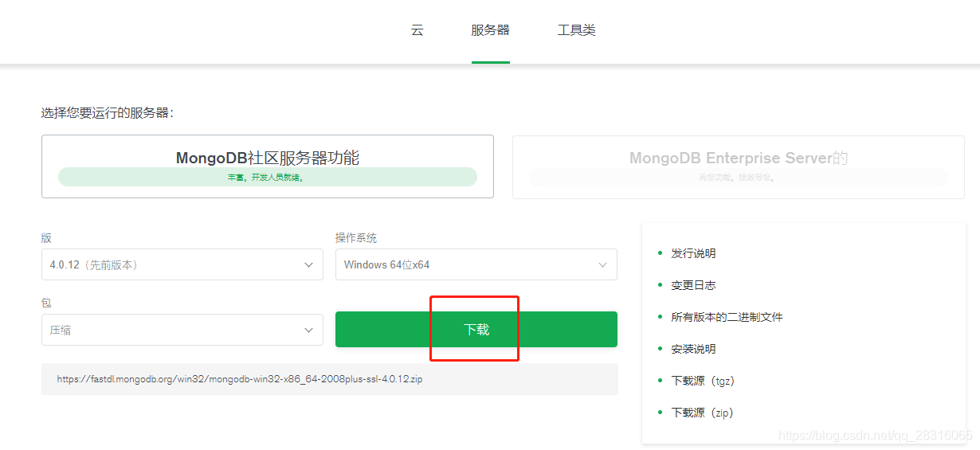Open the 所有版本的二进制文件 link
Viewport: 980px width, 450px height.
point(727,317)
